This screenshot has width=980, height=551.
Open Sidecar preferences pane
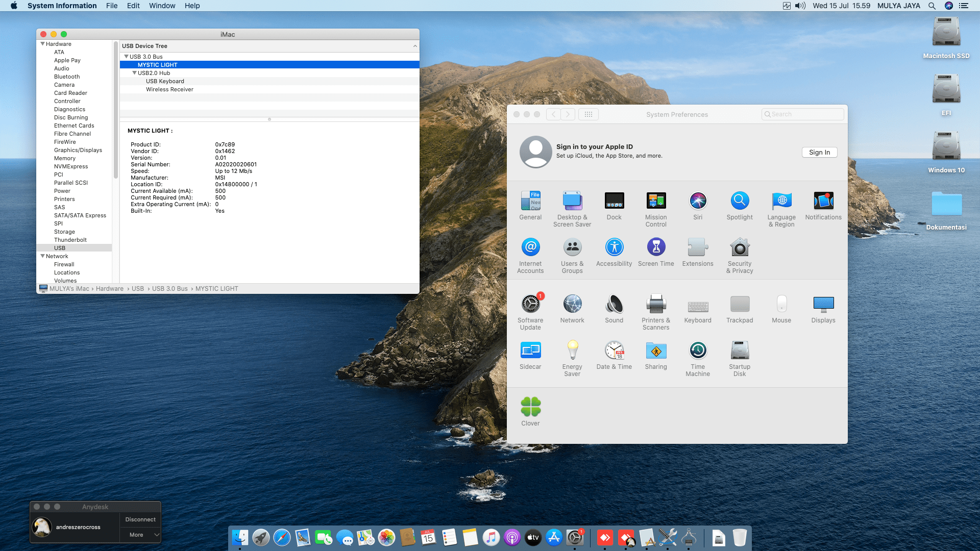(530, 355)
